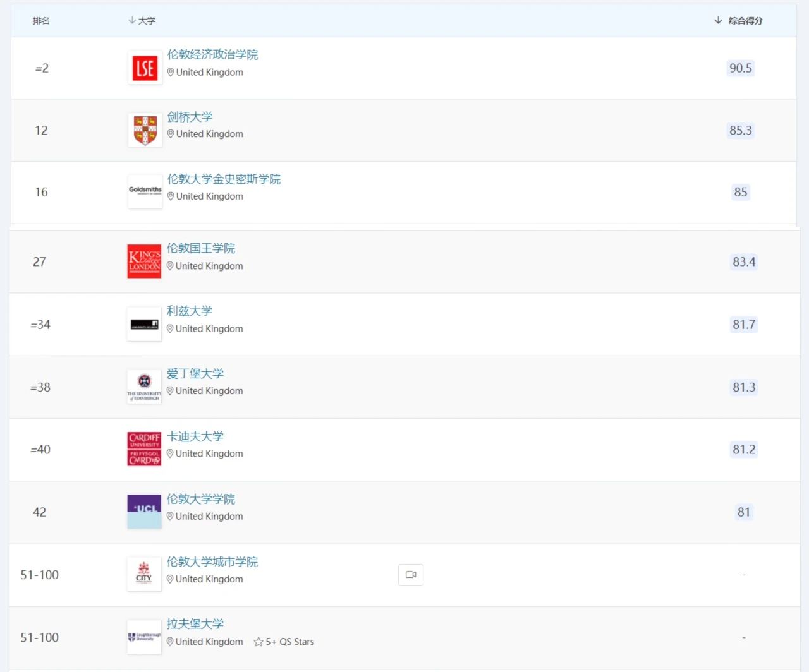Viewport: 809px width, 672px height.
Task: Click the rank 16 cell
Action: click(x=41, y=192)
